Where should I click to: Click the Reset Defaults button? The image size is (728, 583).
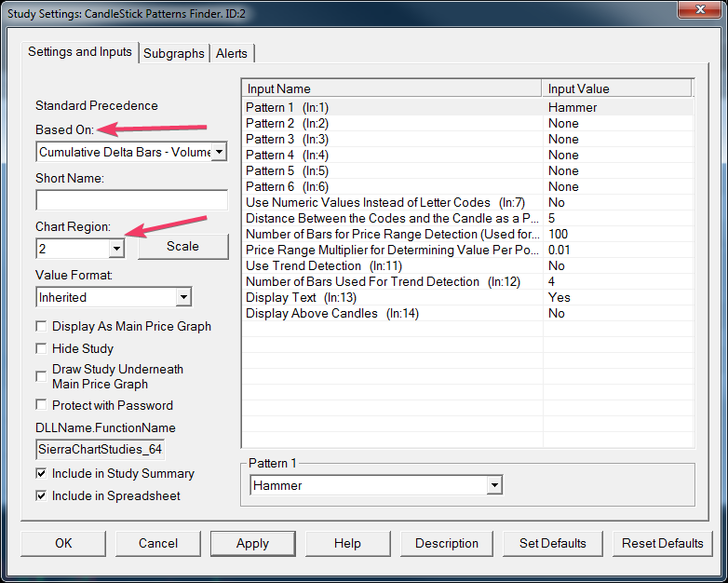point(663,544)
